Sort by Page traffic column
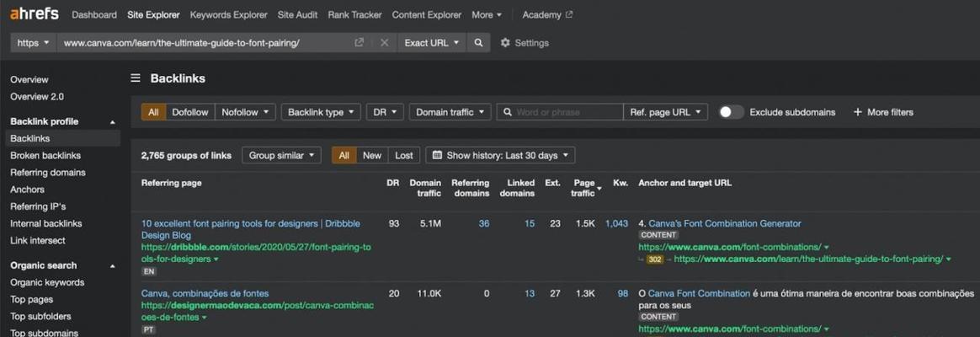This screenshot has width=980, height=337. tap(587, 188)
